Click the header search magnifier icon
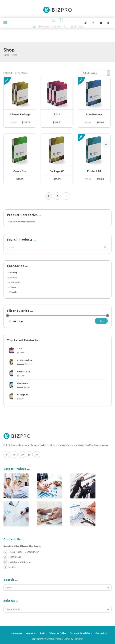The width and height of the screenshot is (115, 644). point(53,21)
